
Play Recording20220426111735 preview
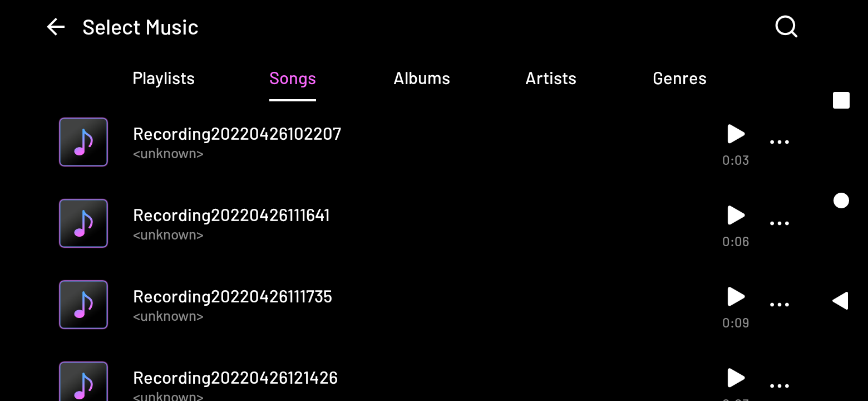click(x=736, y=297)
